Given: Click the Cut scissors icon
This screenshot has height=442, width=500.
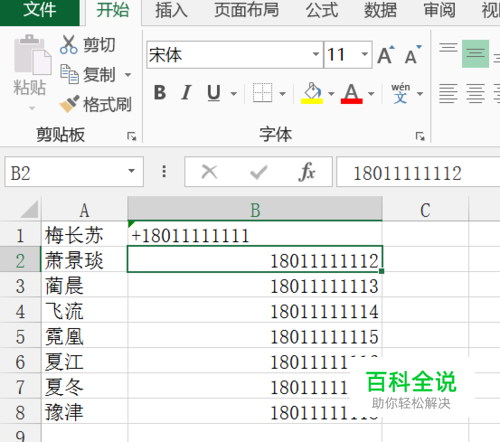Looking at the screenshot, I should click(x=69, y=45).
